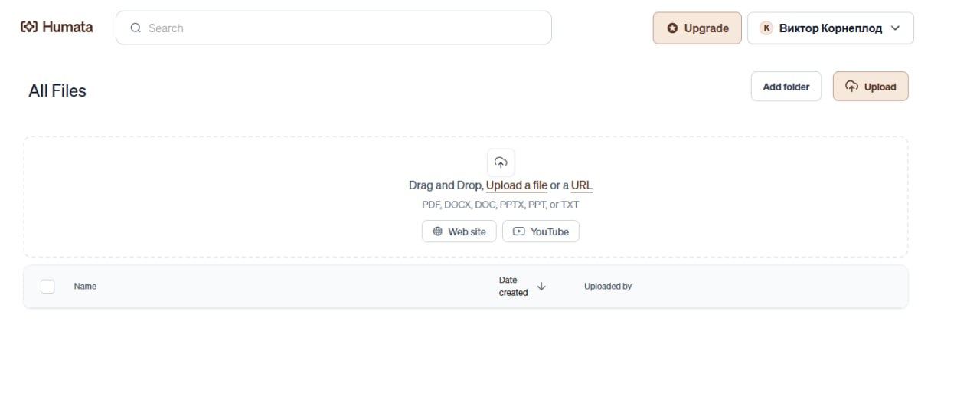
Task: Click the cloud upload icon in drop zone
Action: 501,162
